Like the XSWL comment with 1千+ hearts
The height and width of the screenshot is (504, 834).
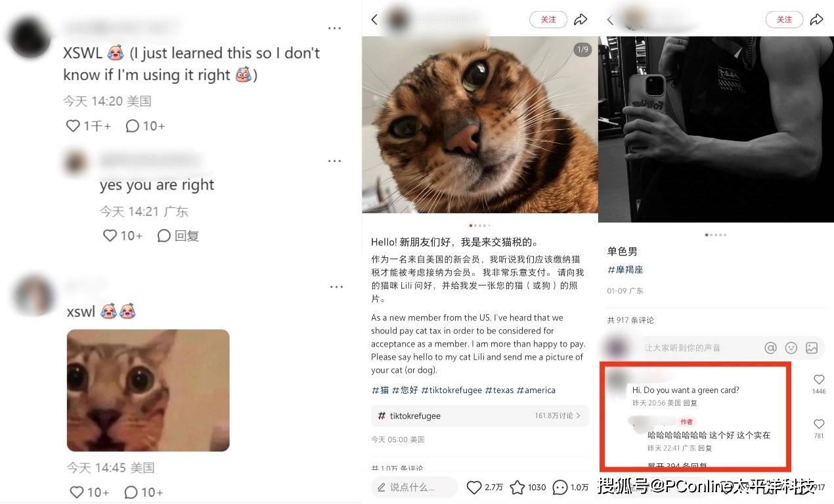pos(73,125)
